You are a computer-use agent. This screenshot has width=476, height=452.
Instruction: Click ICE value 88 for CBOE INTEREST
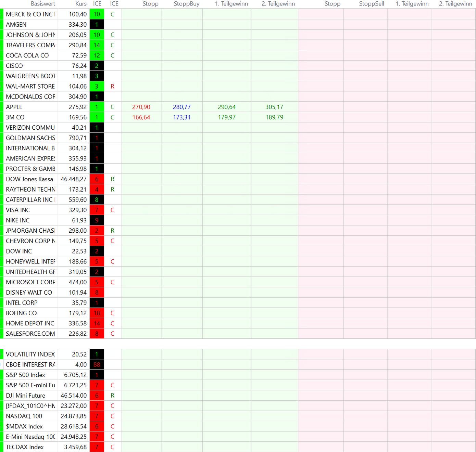pos(97,365)
